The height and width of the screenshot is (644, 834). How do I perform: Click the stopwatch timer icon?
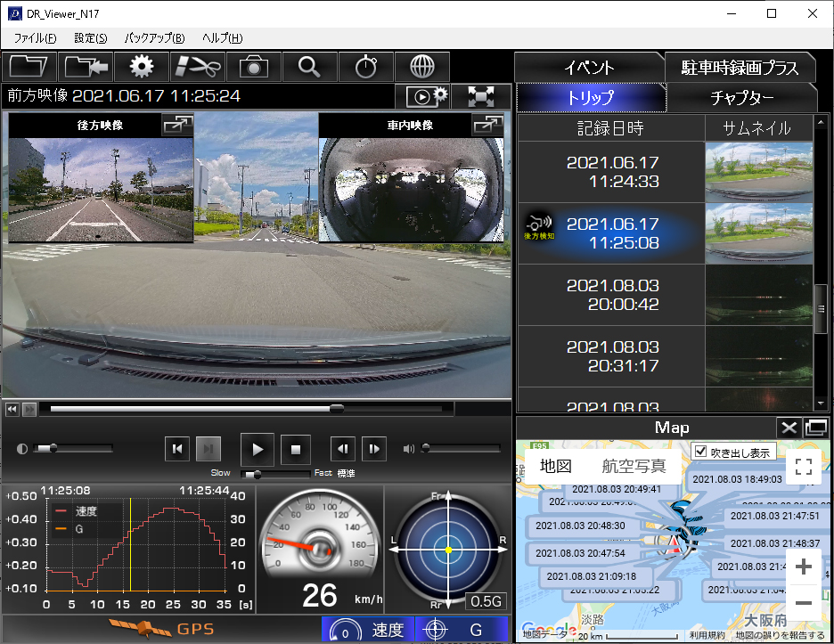pos(366,67)
